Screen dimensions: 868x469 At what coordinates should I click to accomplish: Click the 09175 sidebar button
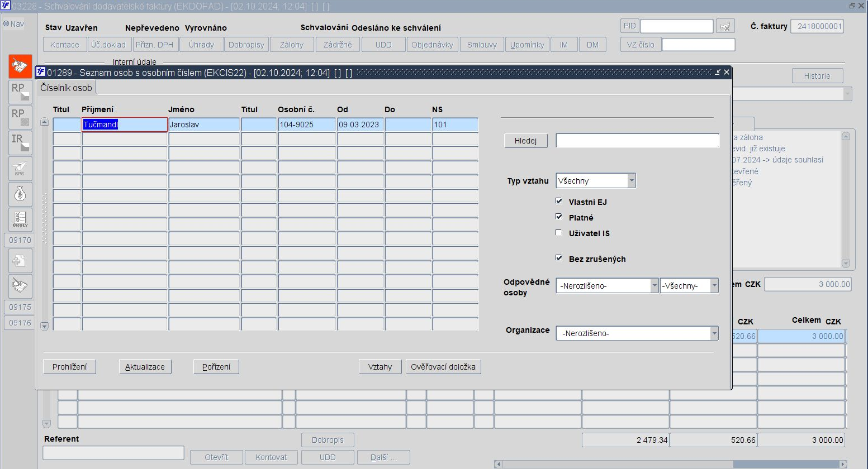click(20, 307)
